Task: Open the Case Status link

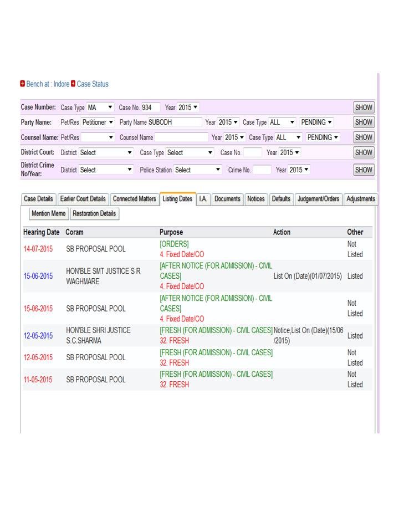Action: 93,84
